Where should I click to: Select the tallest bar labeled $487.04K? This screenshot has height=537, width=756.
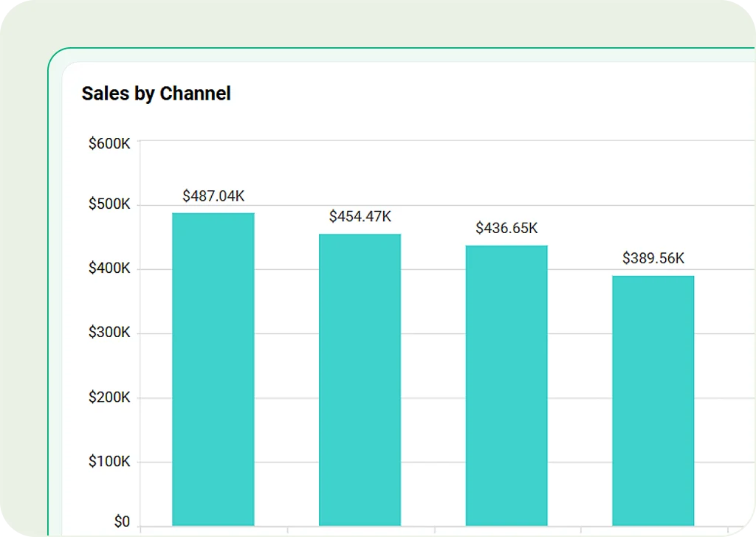pyautogui.click(x=213, y=369)
